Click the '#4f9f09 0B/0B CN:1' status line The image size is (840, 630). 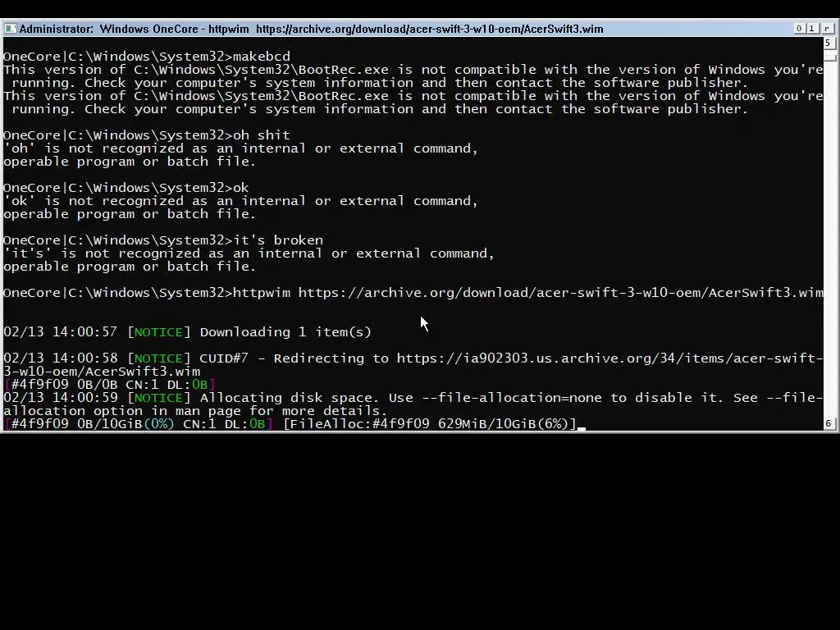109,385
